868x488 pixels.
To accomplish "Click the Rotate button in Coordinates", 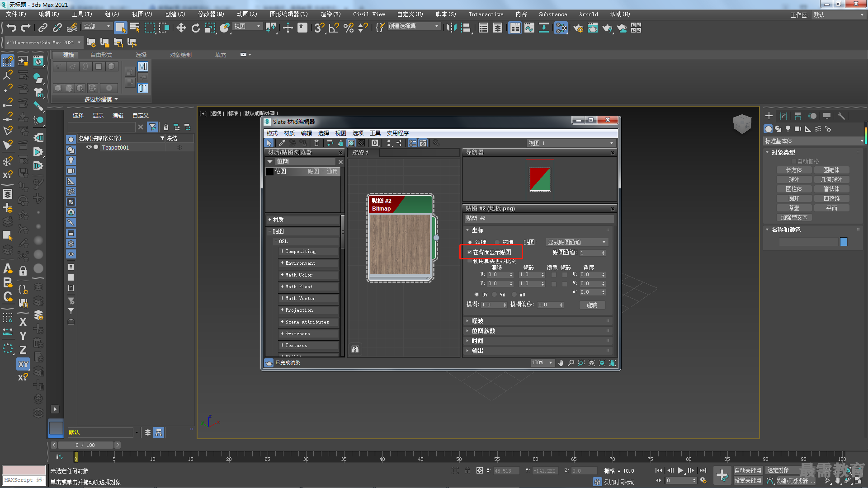I will click(x=592, y=305).
